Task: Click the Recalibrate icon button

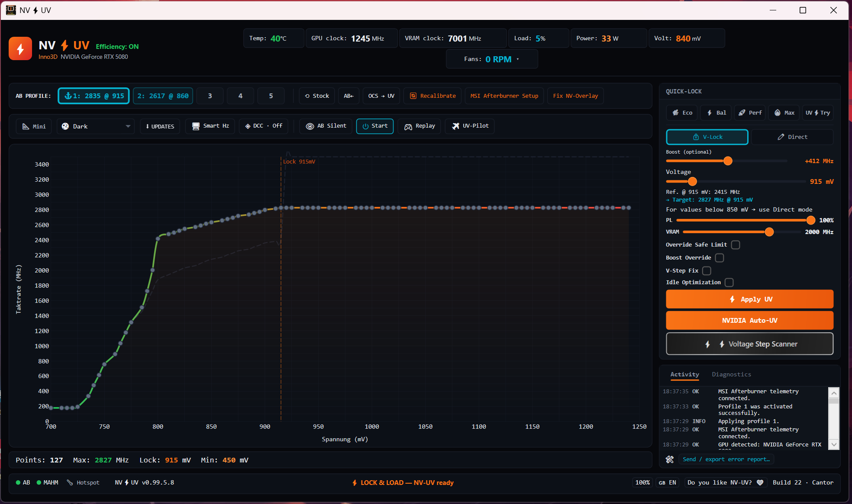Action: pyautogui.click(x=432, y=96)
